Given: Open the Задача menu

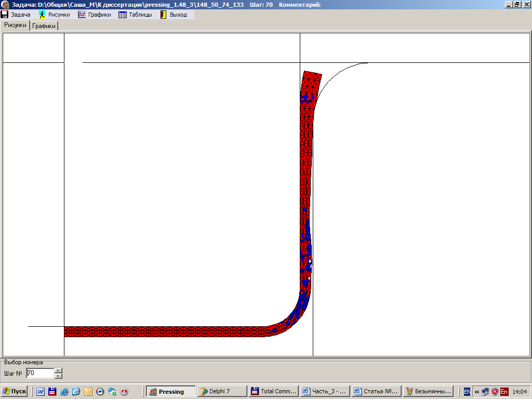Looking at the screenshot, I should tap(16, 15).
